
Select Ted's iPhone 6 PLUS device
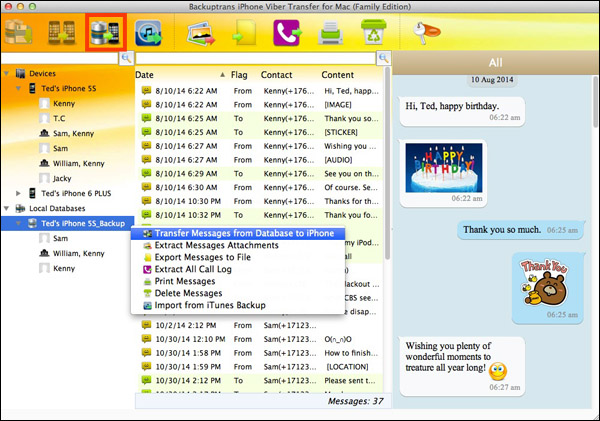coord(76,193)
